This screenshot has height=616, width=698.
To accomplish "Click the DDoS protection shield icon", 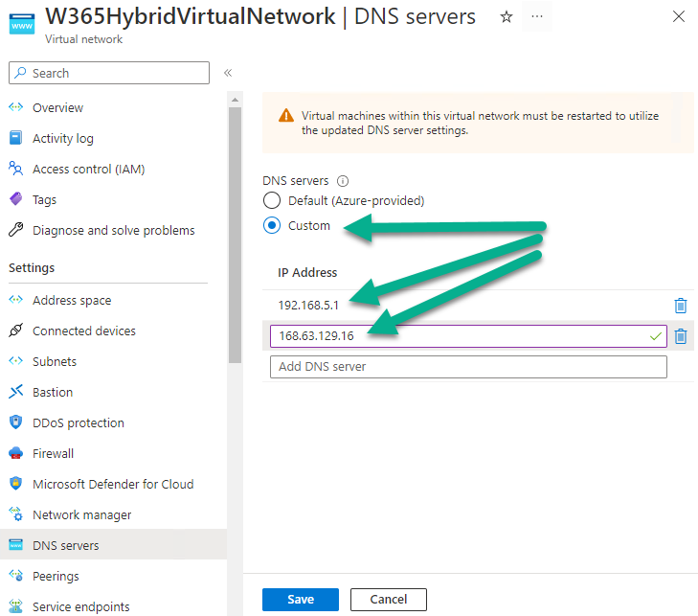I will coord(16,422).
